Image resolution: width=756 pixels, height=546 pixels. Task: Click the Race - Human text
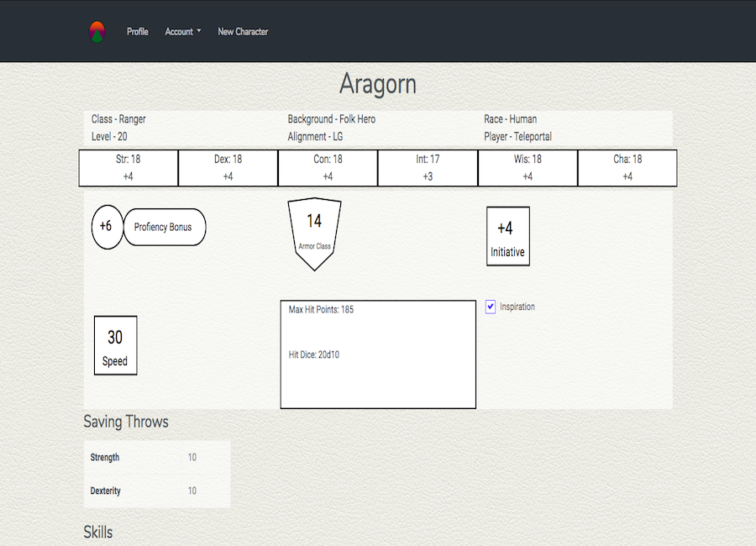coord(511,119)
